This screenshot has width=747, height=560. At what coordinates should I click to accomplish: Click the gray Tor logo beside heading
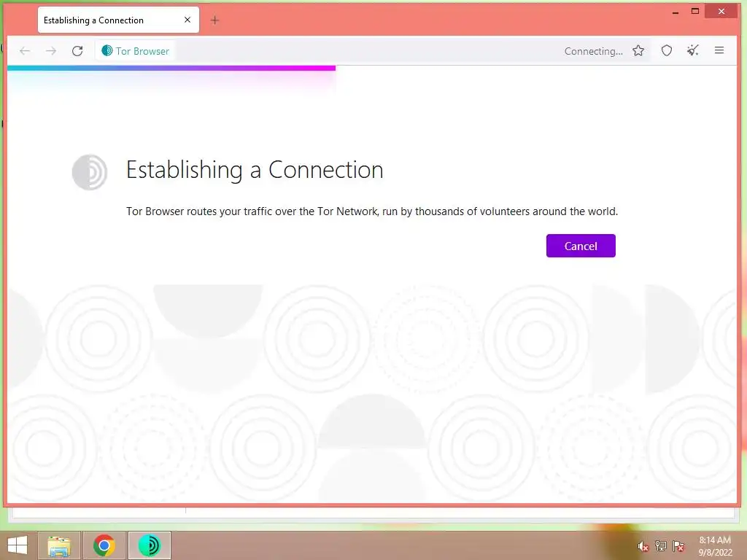coord(90,172)
